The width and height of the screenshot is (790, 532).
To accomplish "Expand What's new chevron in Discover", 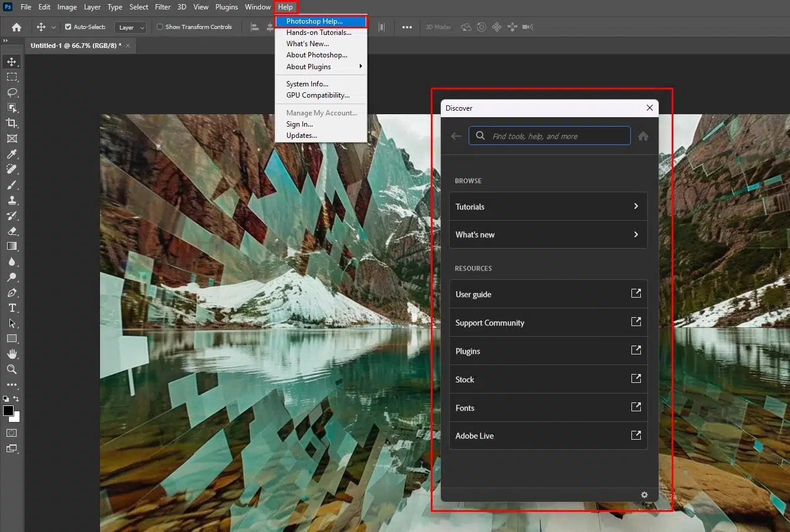I will pos(636,234).
